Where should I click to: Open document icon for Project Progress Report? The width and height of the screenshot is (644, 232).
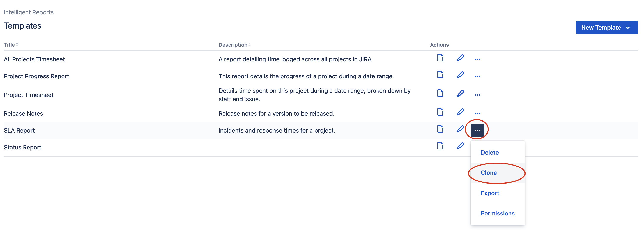coord(440,75)
